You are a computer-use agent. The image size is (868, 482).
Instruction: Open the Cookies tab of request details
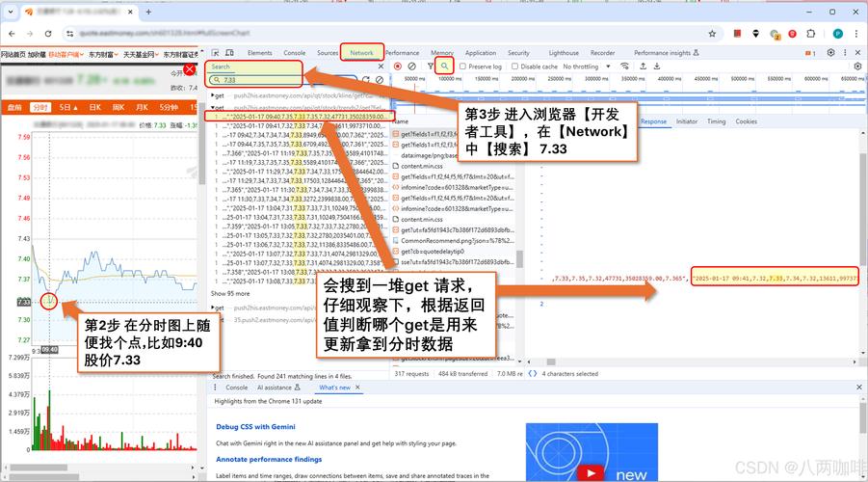pos(747,121)
